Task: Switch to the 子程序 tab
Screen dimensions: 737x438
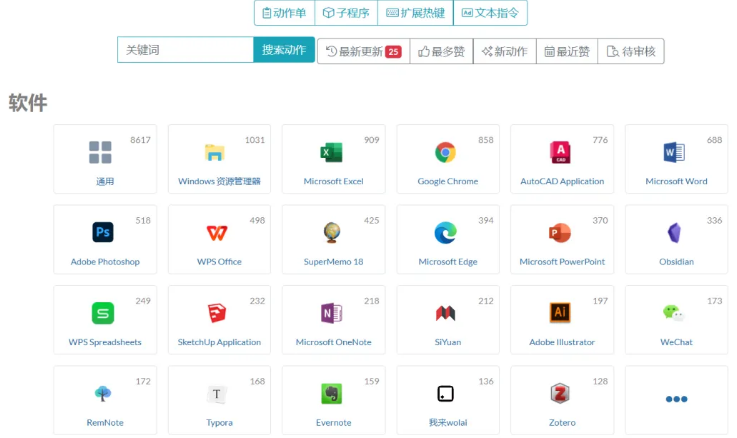Action: coord(346,13)
